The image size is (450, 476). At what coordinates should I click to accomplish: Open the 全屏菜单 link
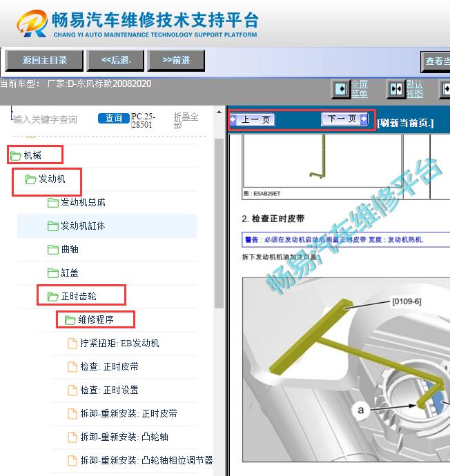point(360,89)
